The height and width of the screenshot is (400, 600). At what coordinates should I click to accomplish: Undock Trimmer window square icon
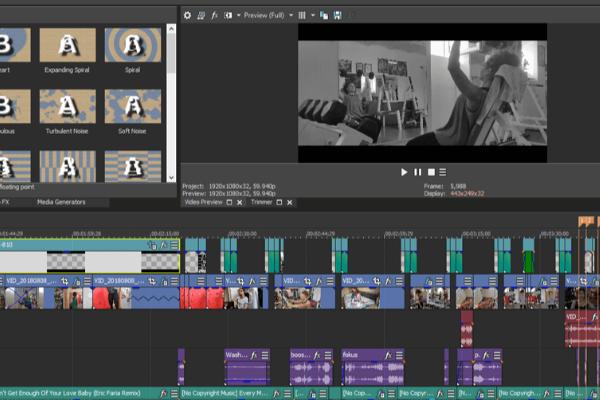279,202
